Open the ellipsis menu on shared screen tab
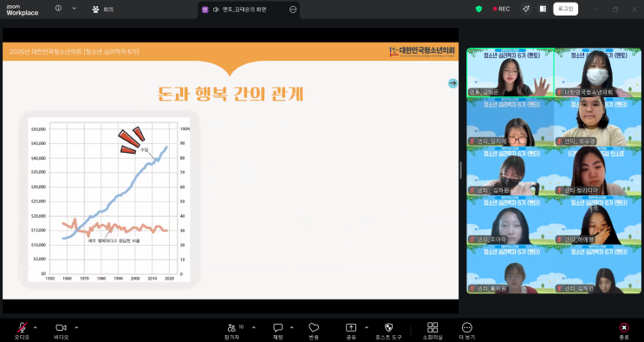 coord(293,10)
